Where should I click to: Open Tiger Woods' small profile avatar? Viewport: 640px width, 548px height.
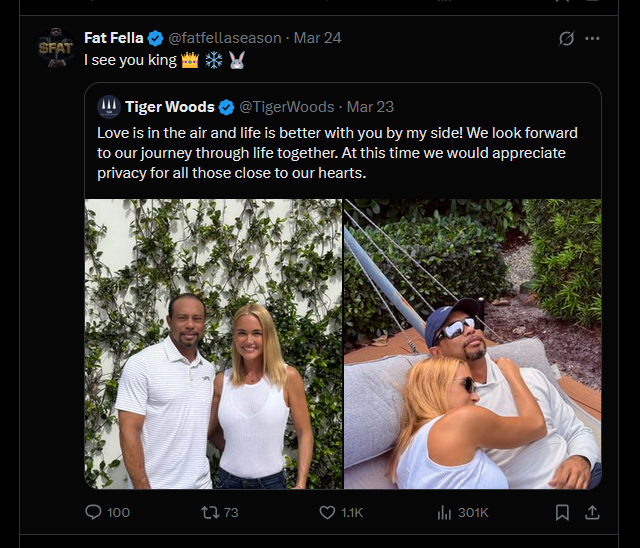click(x=109, y=107)
